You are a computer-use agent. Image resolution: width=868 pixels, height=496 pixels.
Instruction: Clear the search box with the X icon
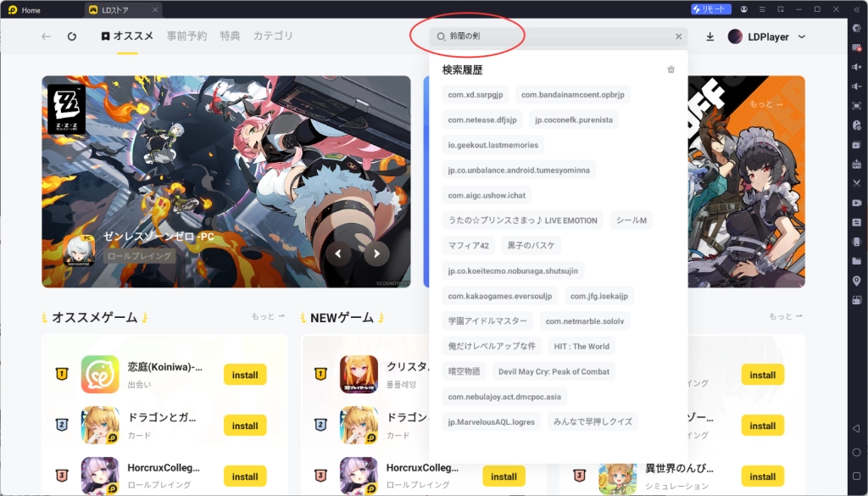coord(678,36)
